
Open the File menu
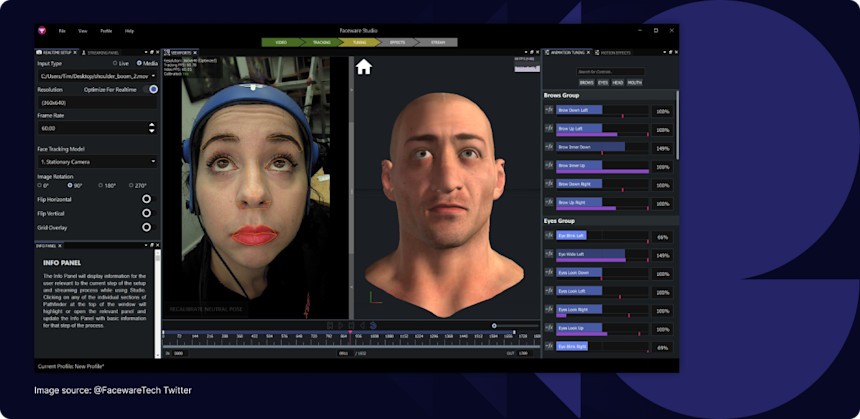coord(62,31)
